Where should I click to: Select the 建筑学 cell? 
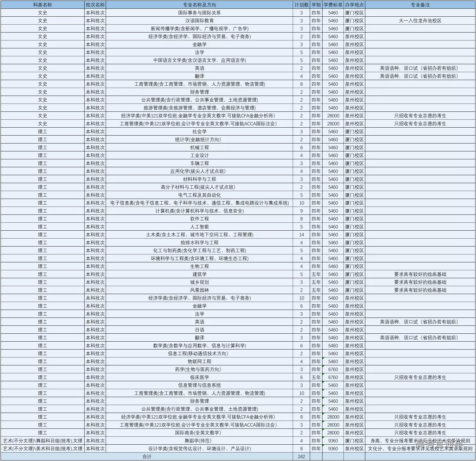click(200, 274)
